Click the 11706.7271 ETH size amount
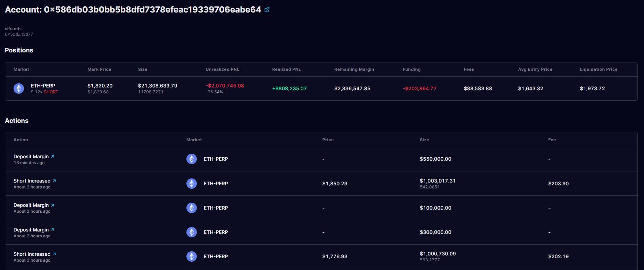This screenshot has width=644, height=270. click(x=150, y=92)
